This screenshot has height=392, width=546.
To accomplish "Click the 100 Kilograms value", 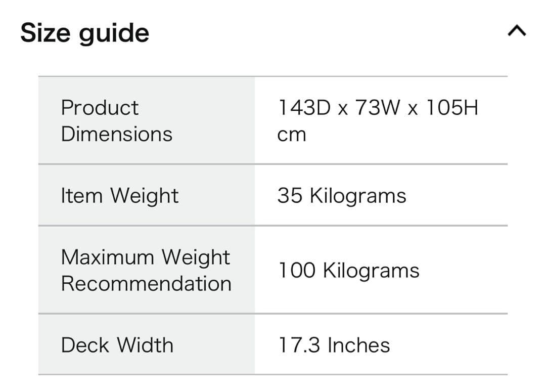I will (349, 270).
